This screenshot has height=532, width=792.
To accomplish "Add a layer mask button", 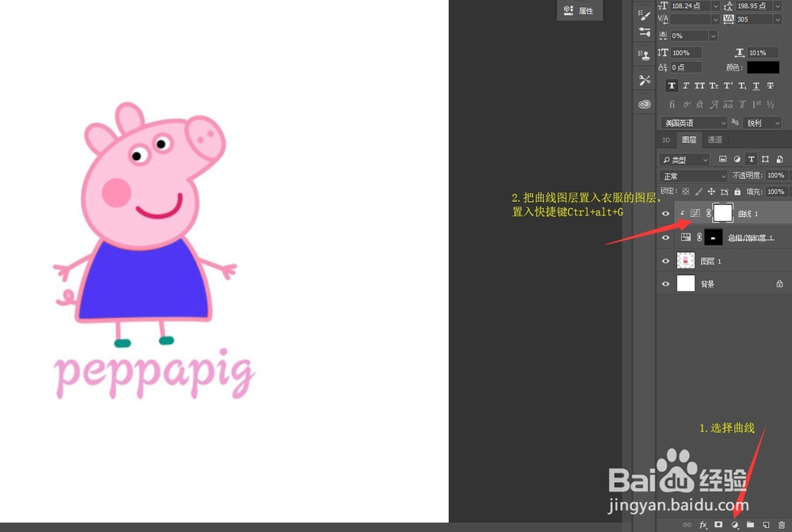I will [718, 525].
